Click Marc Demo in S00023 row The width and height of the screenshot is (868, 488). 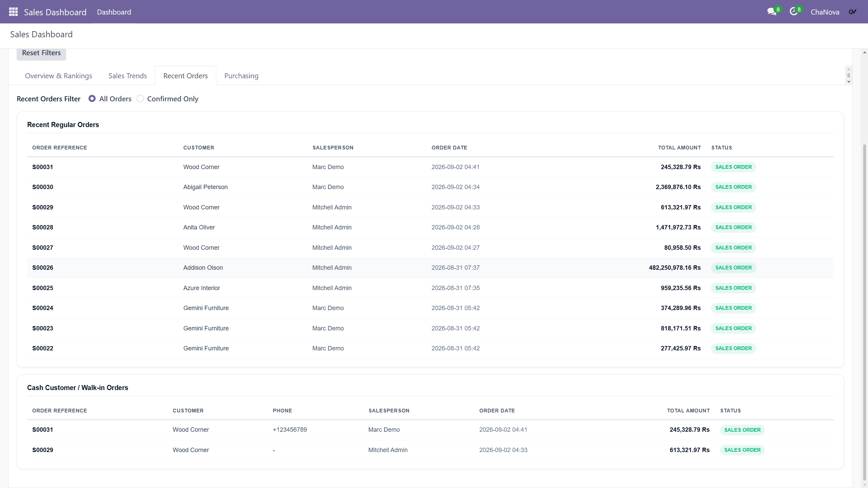(x=328, y=328)
